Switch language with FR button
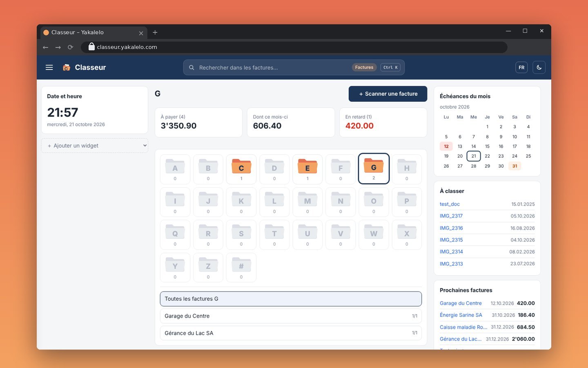The image size is (588, 368). click(x=521, y=67)
